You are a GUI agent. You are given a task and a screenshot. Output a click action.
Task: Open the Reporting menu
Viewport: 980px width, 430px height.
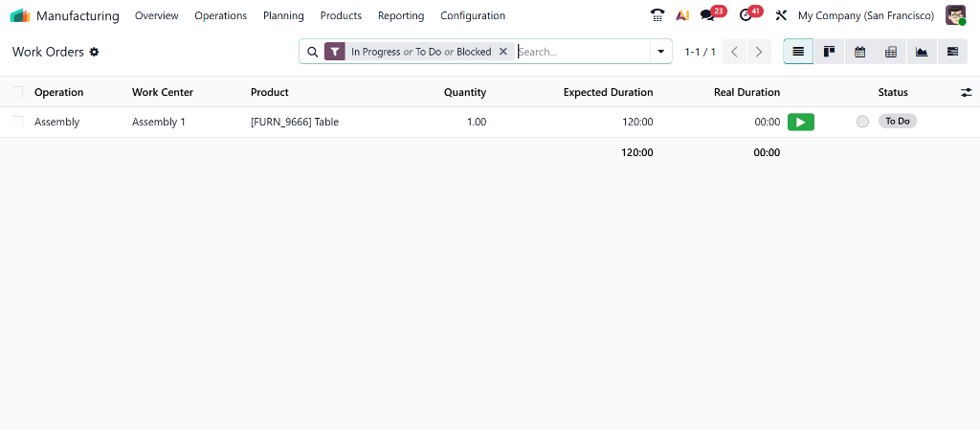coord(400,15)
